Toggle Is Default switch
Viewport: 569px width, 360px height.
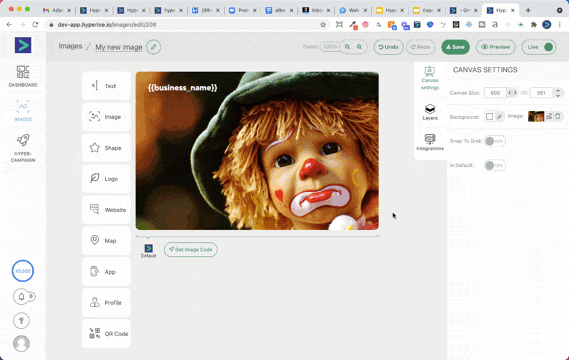[x=495, y=165]
